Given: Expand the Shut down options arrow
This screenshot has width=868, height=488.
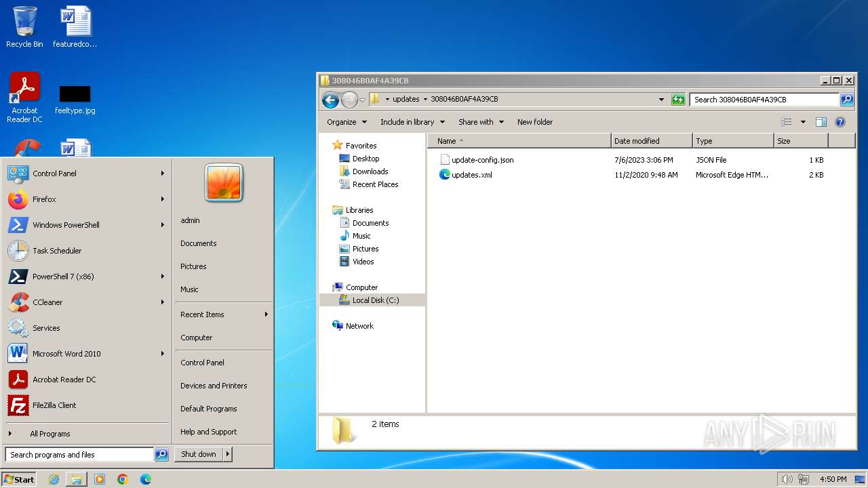Looking at the screenshot, I should pyautogui.click(x=228, y=455).
